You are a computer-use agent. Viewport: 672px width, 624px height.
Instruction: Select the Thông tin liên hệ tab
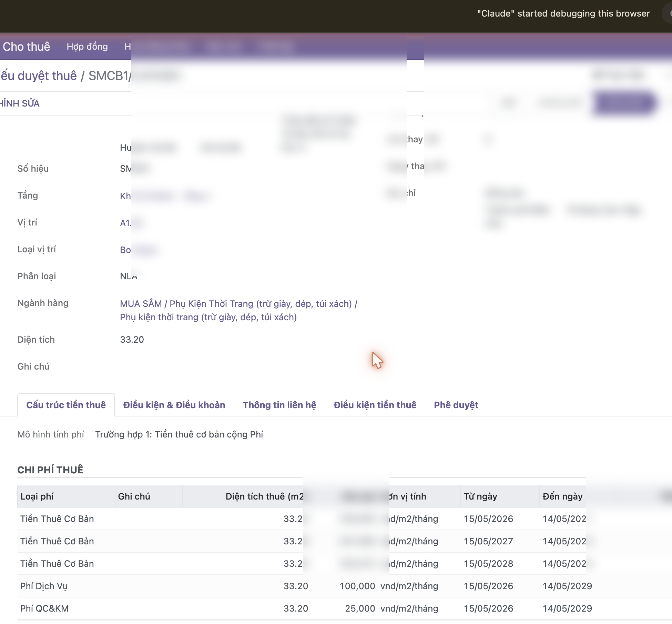click(x=279, y=405)
